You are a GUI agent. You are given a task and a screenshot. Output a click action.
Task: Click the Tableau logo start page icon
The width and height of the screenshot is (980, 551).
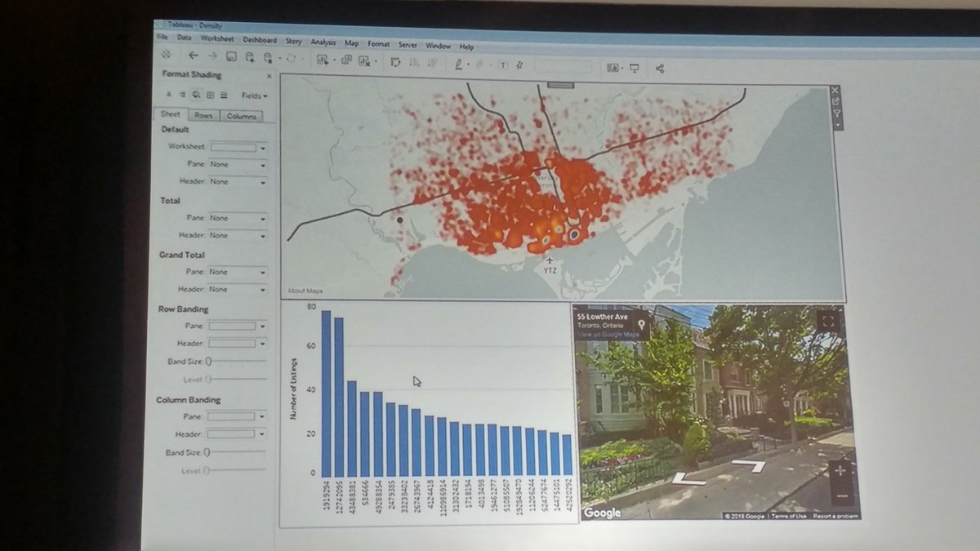(x=166, y=55)
